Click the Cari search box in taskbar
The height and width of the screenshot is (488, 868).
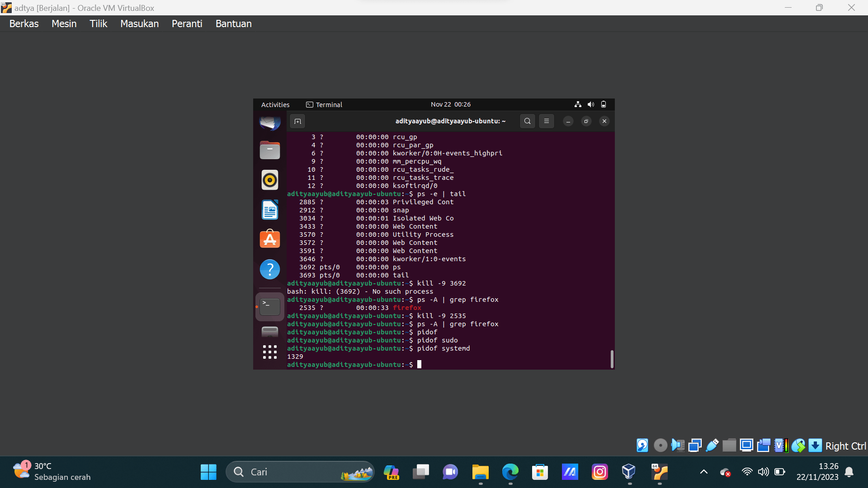(300, 472)
